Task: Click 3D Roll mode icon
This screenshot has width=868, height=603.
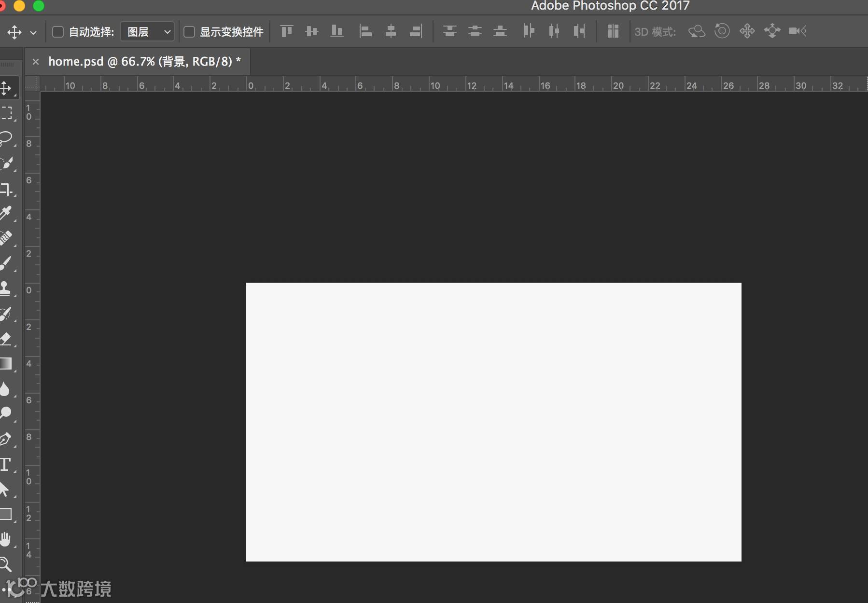Action: [x=722, y=31]
